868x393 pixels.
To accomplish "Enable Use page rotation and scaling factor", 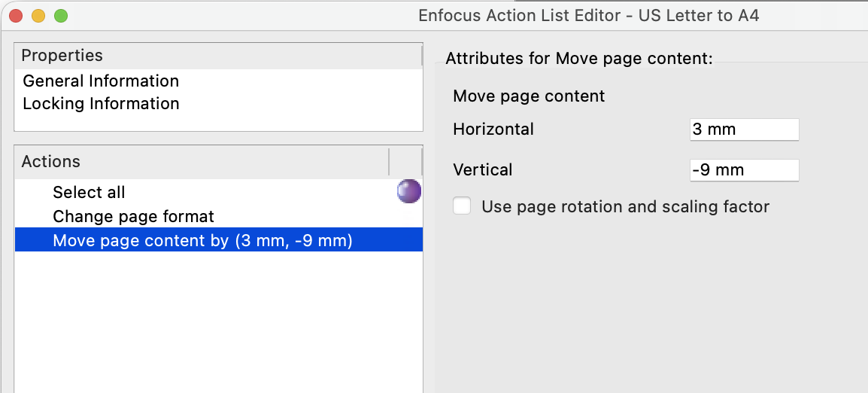I will [x=462, y=206].
